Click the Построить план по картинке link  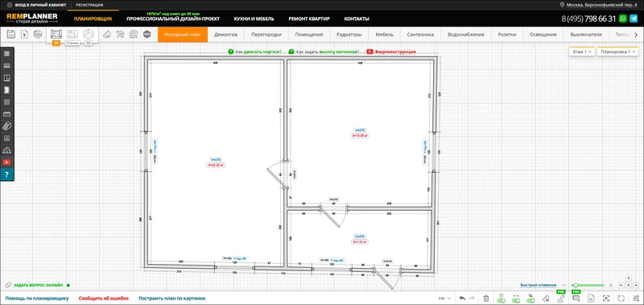[x=172, y=299]
